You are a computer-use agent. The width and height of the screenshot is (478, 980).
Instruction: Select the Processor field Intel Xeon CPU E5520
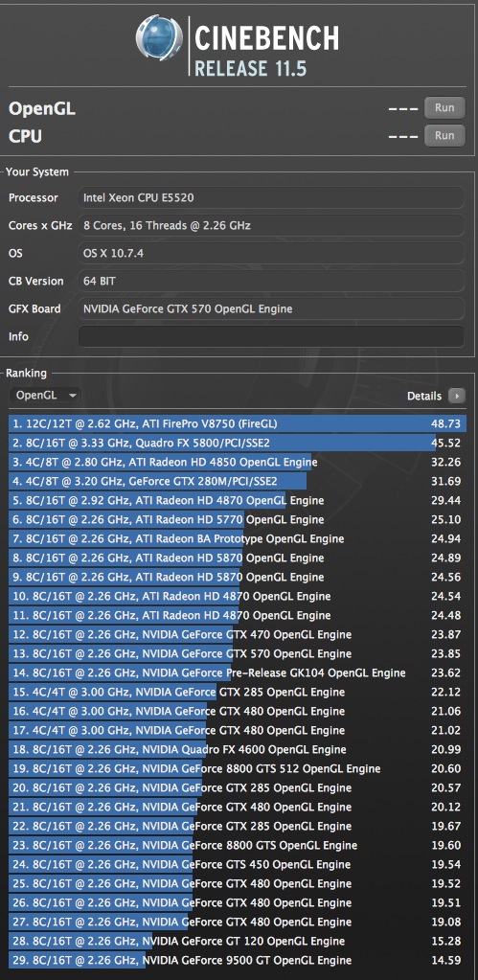pyautogui.click(x=271, y=197)
